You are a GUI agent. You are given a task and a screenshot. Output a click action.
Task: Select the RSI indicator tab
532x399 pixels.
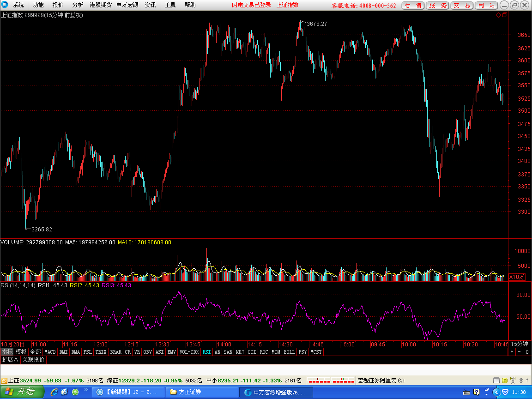tap(206, 352)
